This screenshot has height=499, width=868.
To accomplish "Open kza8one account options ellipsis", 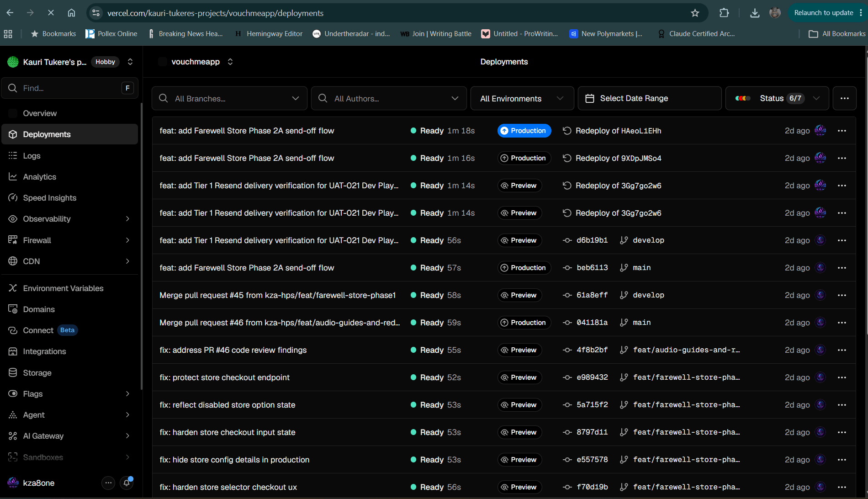I will pos(108,483).
